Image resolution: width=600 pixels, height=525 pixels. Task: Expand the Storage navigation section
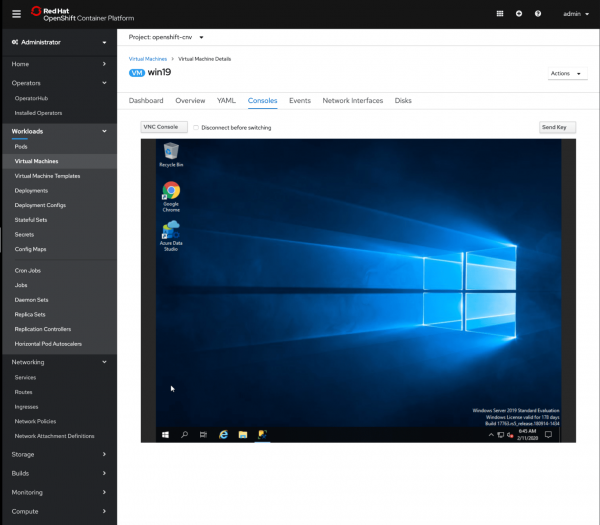coord(58,453)
